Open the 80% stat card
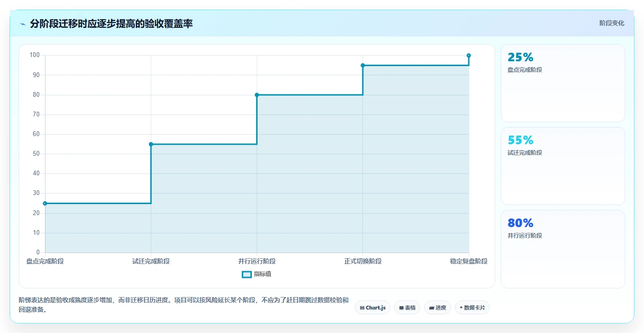644x333 pixels. 563,249
